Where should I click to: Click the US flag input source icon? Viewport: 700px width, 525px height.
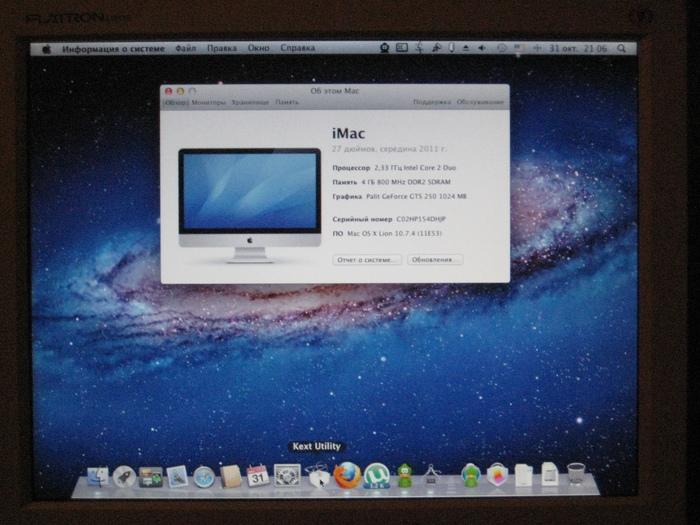(519, 48)
